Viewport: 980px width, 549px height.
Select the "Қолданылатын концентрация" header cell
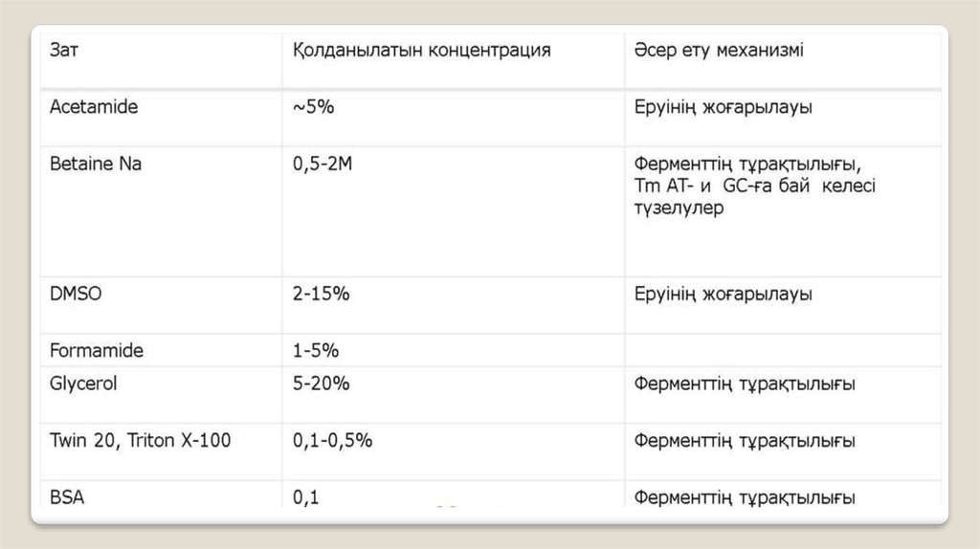(x=421, y=50)
